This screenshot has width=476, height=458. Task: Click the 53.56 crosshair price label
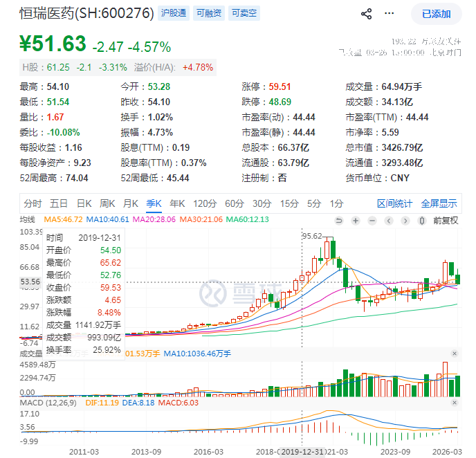(x=30, y=282)
